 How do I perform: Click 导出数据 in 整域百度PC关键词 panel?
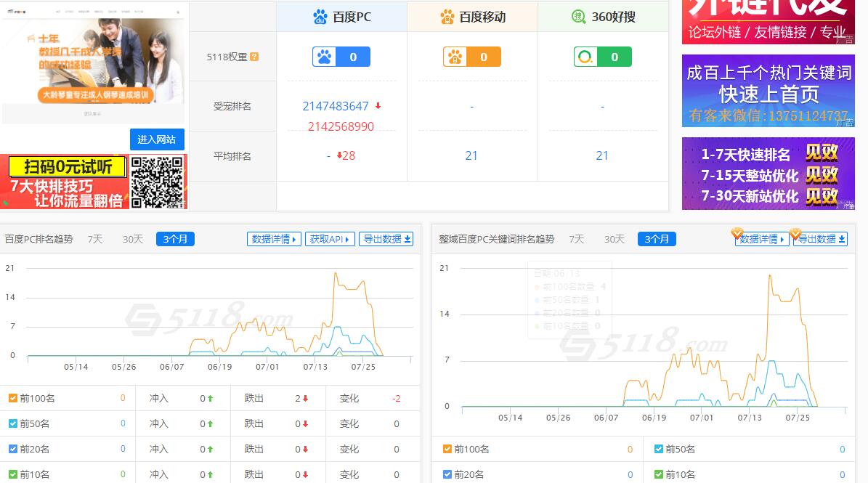point(820,239)
